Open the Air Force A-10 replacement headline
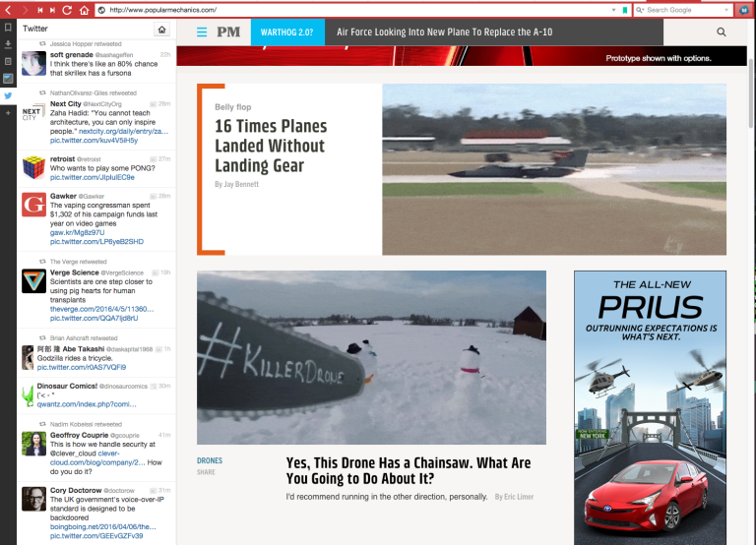The height and width of the screenshot is (545, 756). [445, 32]
